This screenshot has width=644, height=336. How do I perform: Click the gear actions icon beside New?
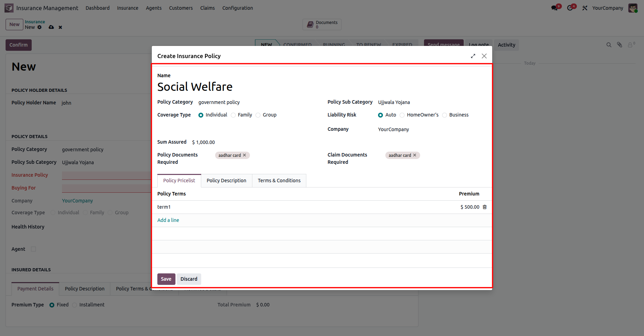[x=39, y=27]
